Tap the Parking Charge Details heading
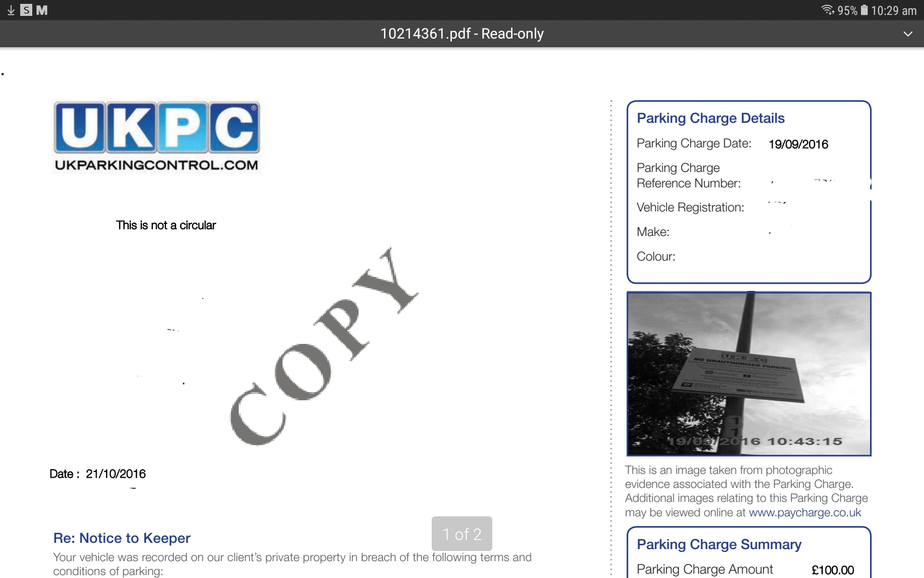This screenshot has height=578, width=924. coord(710,118)
